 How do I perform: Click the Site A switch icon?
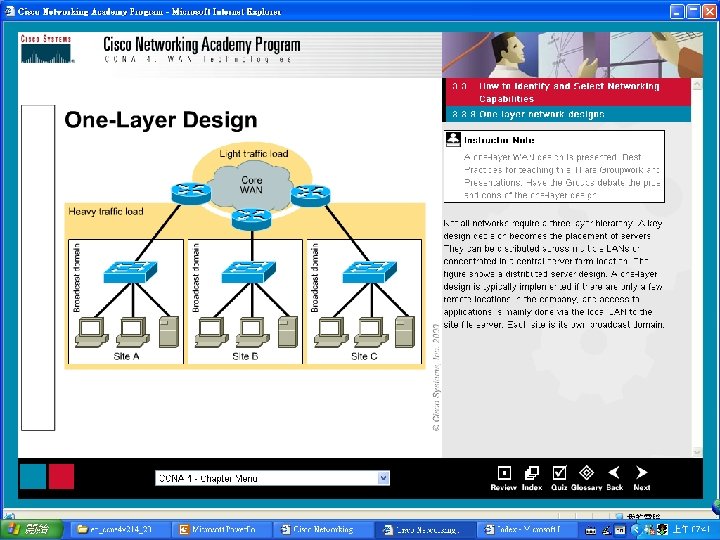coord(130,271)
